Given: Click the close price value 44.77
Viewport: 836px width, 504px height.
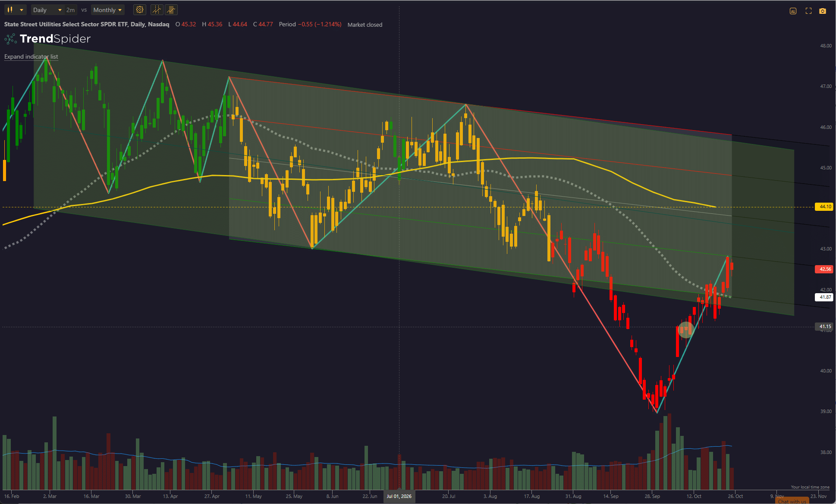Looking at the screenshot, I should (x=266, y=24).
